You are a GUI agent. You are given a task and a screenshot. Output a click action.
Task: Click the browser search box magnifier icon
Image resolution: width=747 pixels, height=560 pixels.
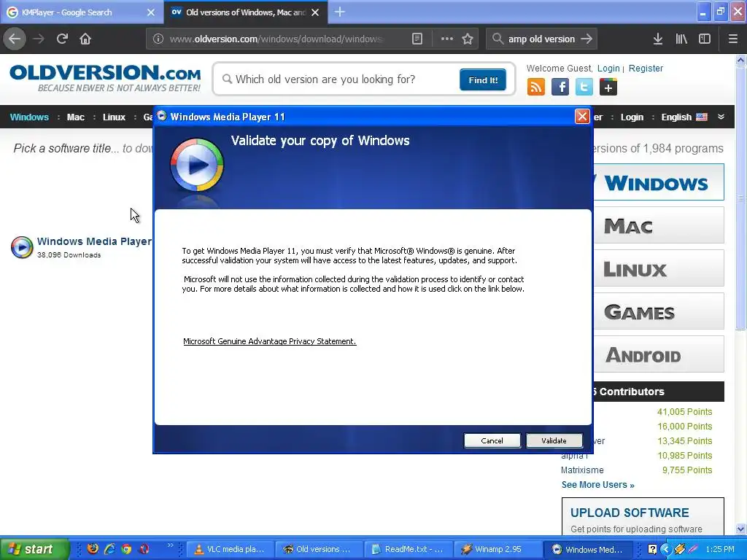coord(498,39)
